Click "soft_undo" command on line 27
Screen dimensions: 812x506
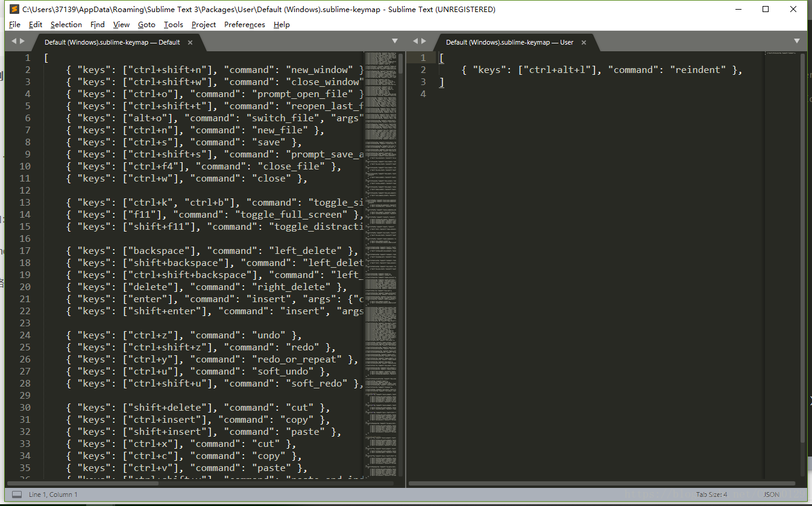283,372
